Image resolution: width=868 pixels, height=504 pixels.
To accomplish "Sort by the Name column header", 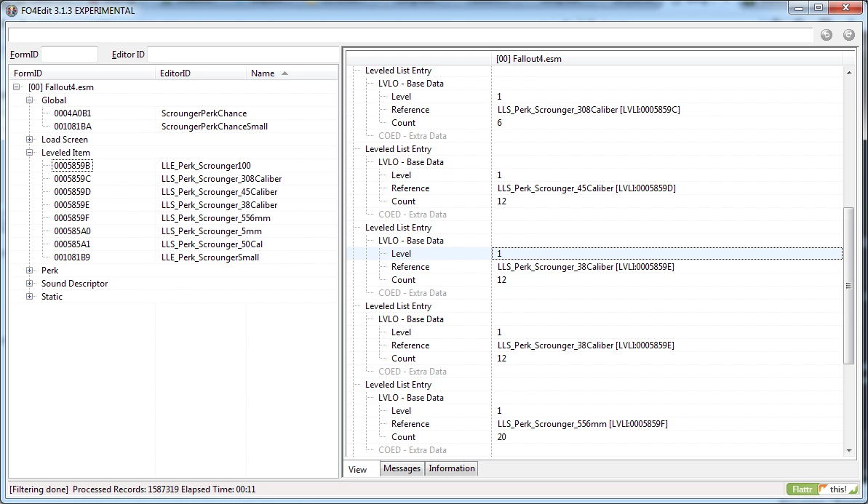I will tap(292, 73).
